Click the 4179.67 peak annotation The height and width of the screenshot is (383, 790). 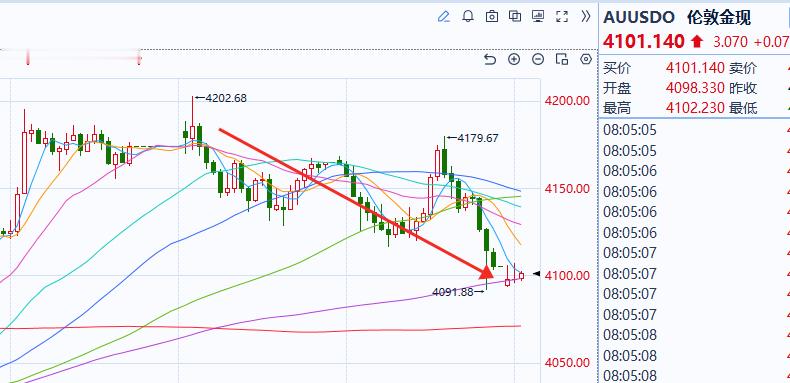click(x=478, y=138)
